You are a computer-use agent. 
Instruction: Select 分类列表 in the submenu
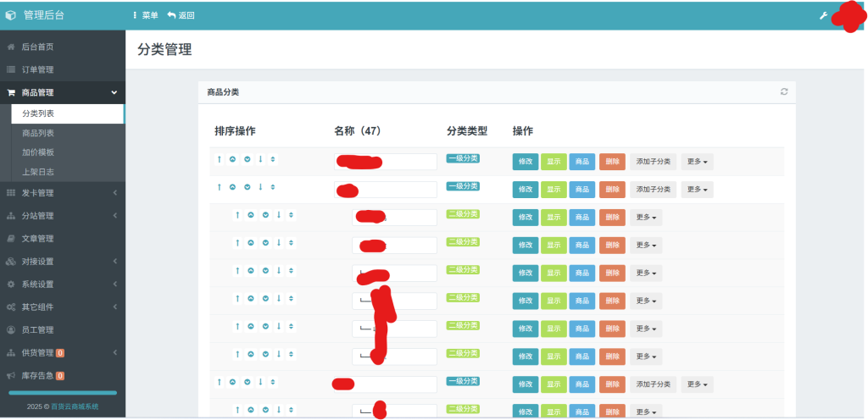coord(68,113)
